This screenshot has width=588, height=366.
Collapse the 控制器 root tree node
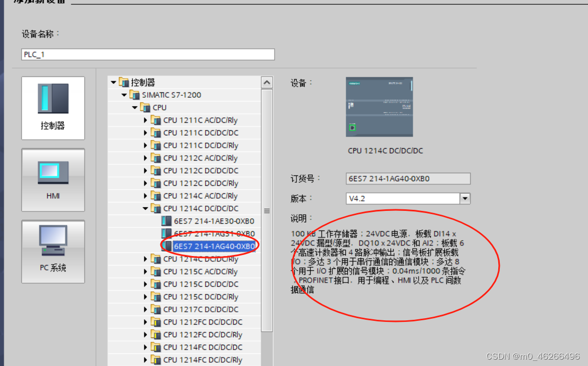[x=114, y=82]
